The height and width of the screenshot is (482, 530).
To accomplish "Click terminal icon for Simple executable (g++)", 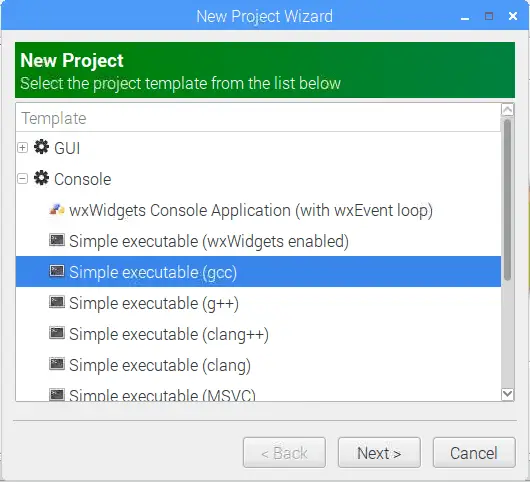I will coord(56,302).
